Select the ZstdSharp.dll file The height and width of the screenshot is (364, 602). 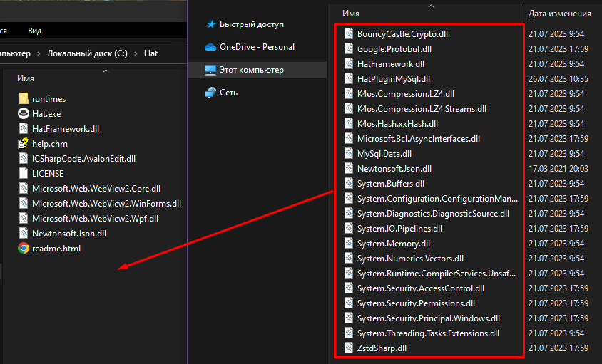tap(382, 348)
